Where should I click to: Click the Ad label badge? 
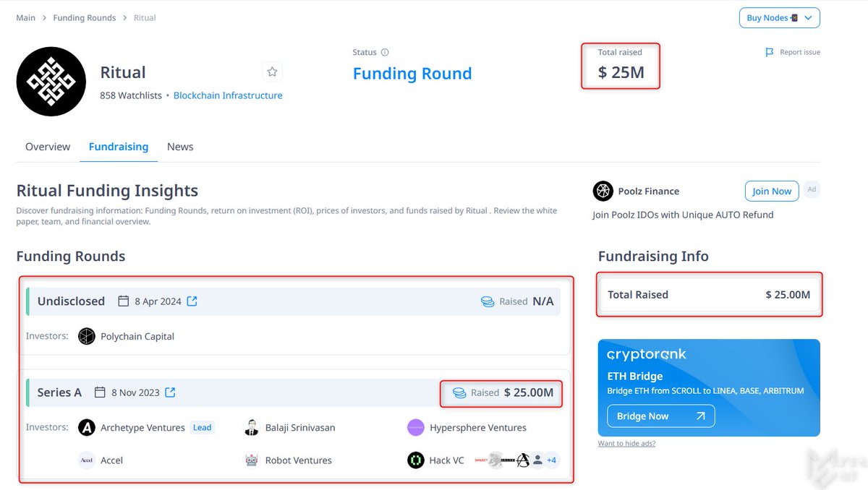(812, 189)
